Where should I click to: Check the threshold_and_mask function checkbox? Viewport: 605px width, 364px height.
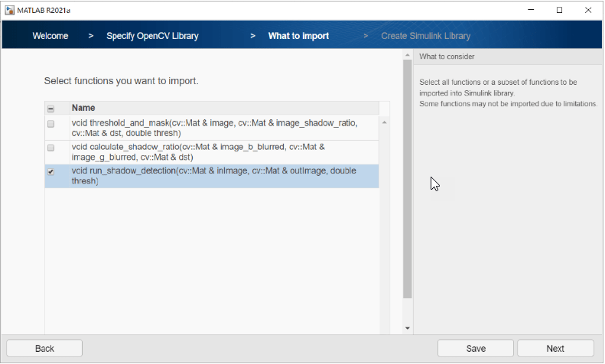tap(50, 124)
